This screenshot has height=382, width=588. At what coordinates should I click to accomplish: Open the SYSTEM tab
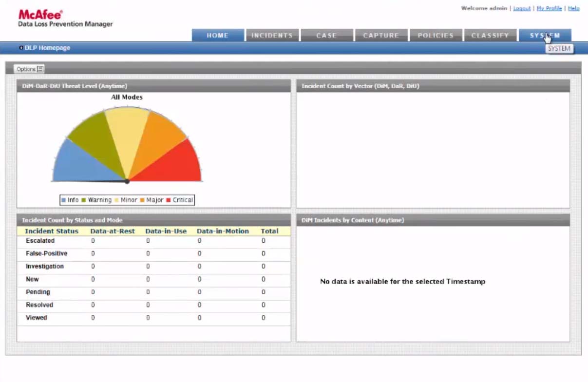coord(545,35)
